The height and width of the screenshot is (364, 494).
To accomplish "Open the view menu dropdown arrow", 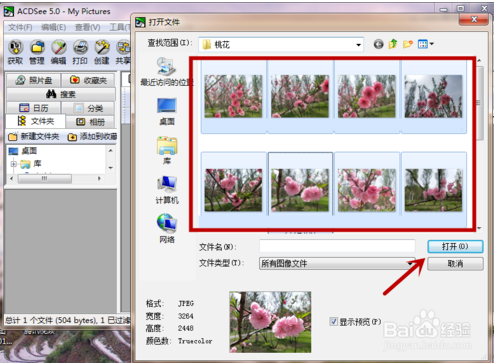I will pyautogui.click(x=432, y=44).
